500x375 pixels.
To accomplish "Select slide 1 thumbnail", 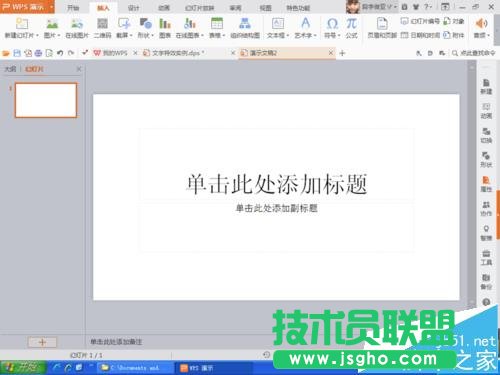I will coord(46,100).
